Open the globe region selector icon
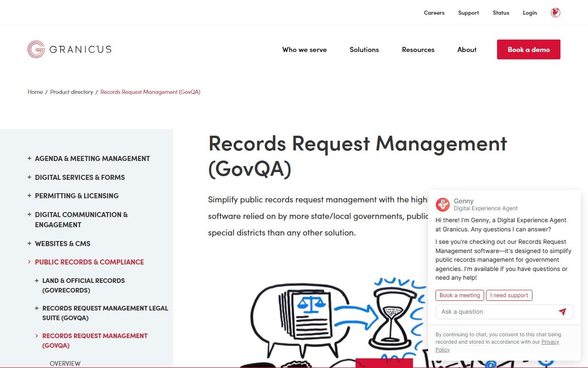588x368 pixels. pyautogui.click(x=555, y=13)
